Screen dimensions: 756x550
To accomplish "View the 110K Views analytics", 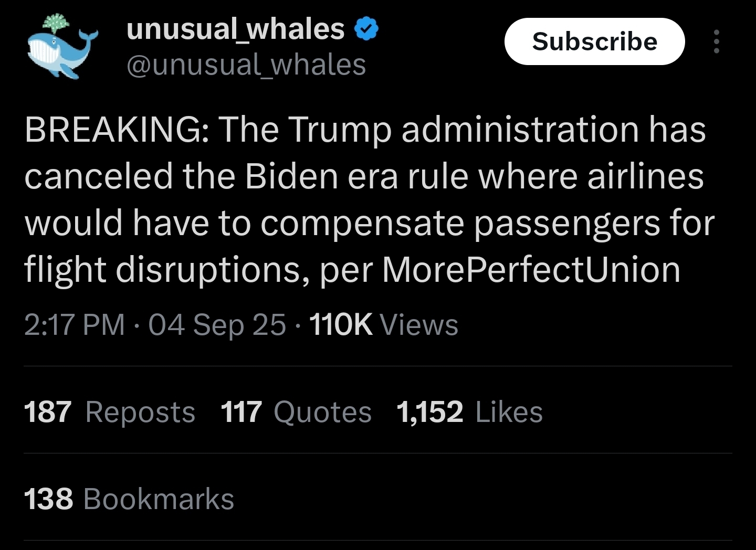I will 384,324.
